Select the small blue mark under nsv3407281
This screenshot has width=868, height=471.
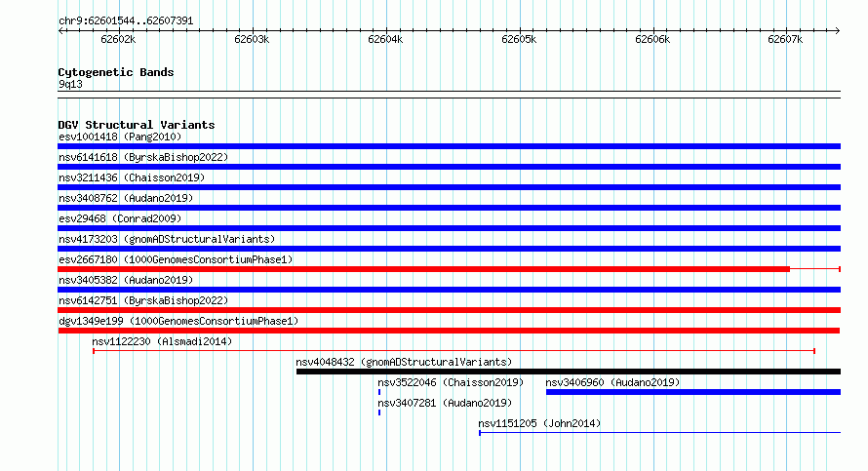pos(379,412)
